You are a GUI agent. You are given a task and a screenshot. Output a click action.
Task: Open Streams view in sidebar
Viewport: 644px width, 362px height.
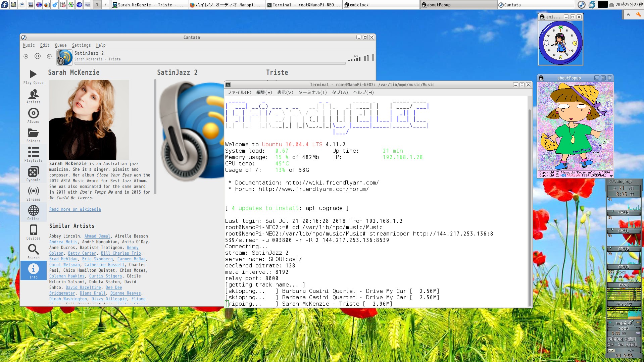point(33,194)
